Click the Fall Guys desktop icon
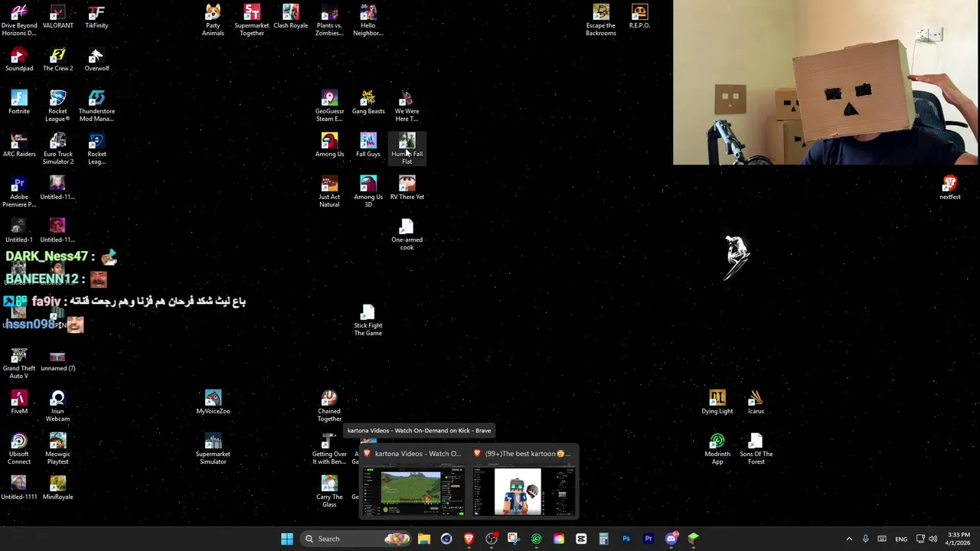The image size is (980, 551). point(368,145)
